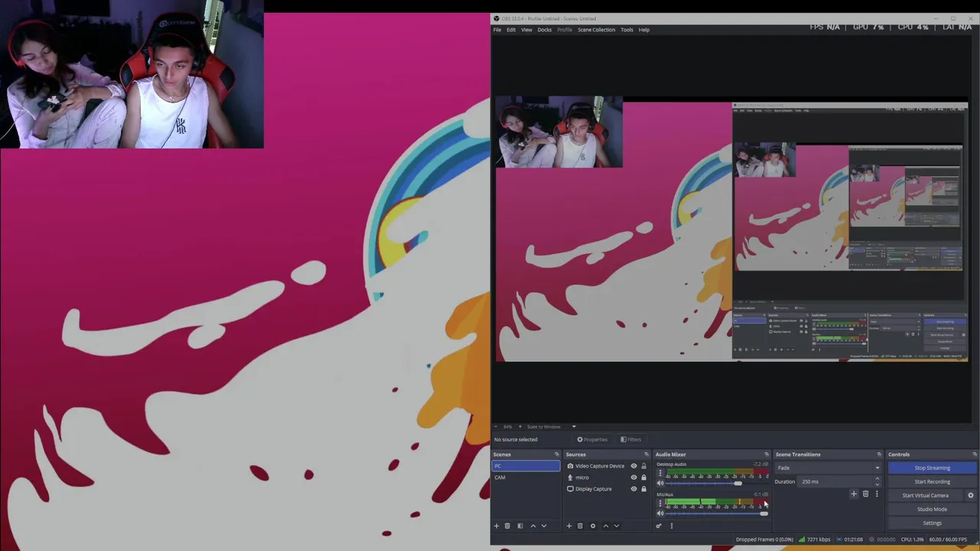Screen dimensions: 980x551
Task: Mute Mic/Aux speaker icon
Action: (660, 513)
